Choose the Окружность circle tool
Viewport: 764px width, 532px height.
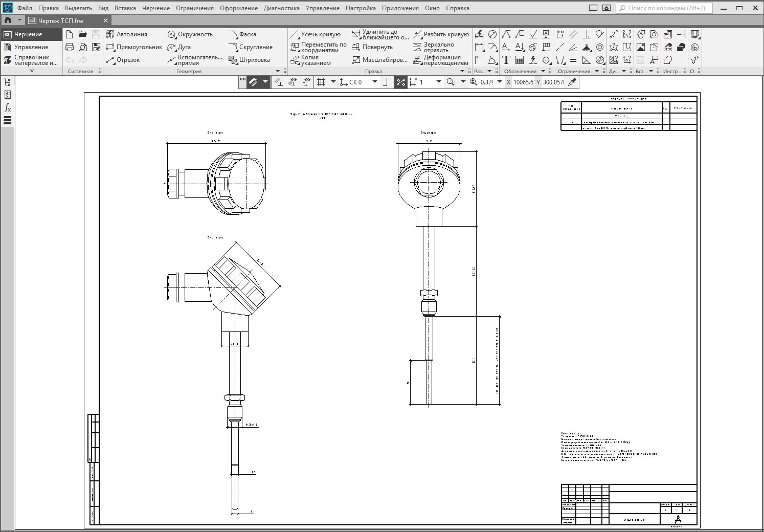coord(190,34)
